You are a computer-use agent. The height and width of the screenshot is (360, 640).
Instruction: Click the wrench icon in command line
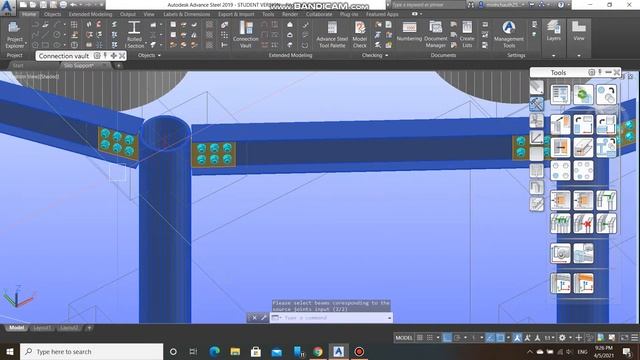click(263, 318)
